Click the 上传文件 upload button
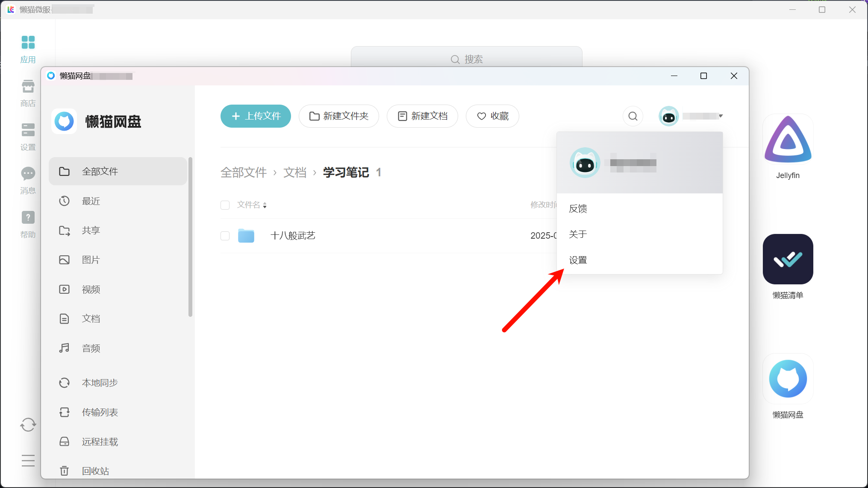The height and width of the screenshot is (488, 868). coord(256,116)
